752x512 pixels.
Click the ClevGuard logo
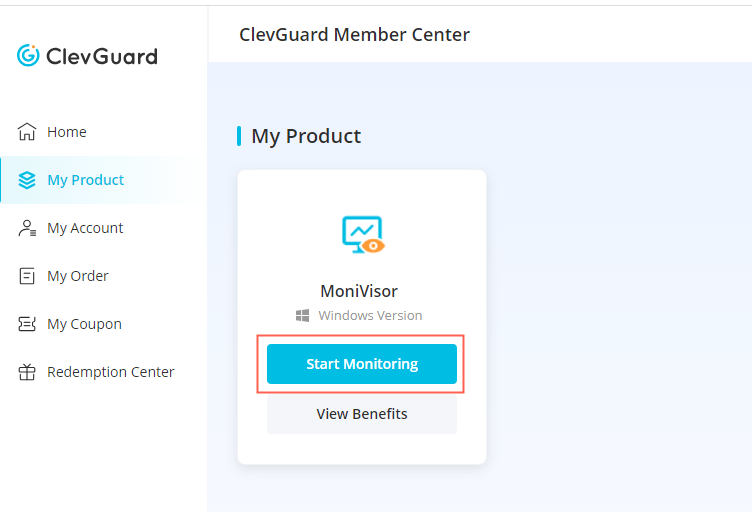tap(87, 56)
